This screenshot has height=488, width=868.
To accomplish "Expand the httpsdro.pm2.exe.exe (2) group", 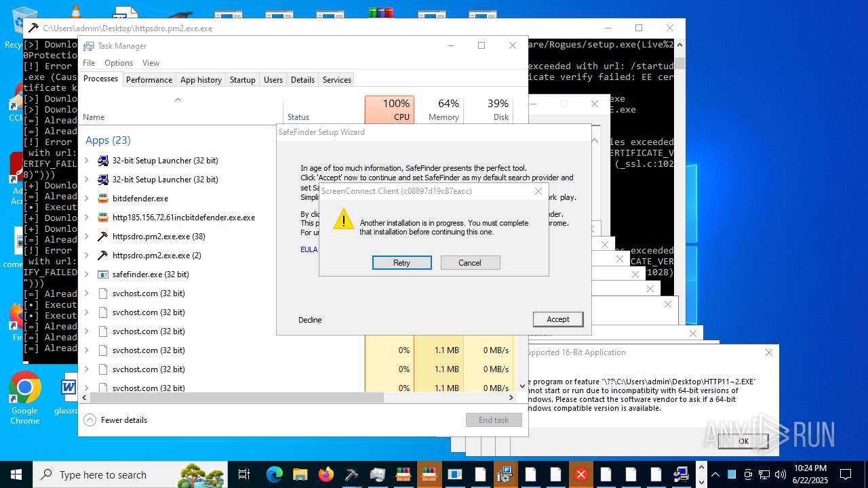I will point(86,256).
